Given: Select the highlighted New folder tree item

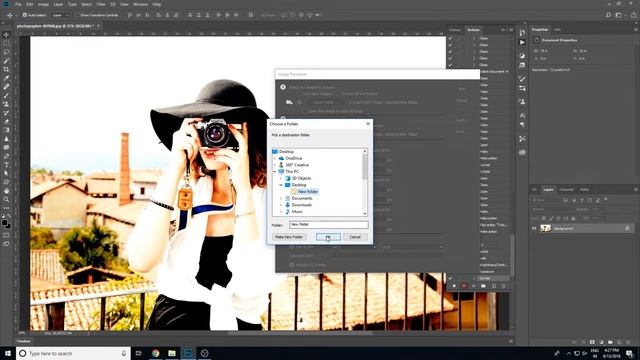Looking at the screenshot, I should [x=308, y=191].
